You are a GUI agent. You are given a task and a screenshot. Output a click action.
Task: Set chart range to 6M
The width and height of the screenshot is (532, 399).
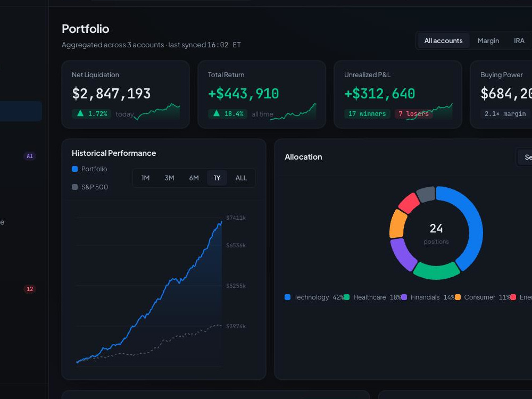click(194, 178)
